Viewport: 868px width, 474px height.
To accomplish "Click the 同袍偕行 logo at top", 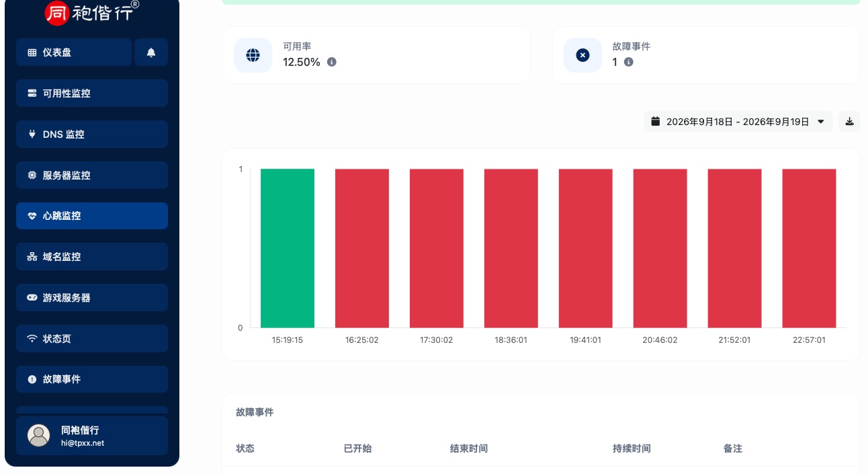I will pyautogui.click(x=92, y=11).
